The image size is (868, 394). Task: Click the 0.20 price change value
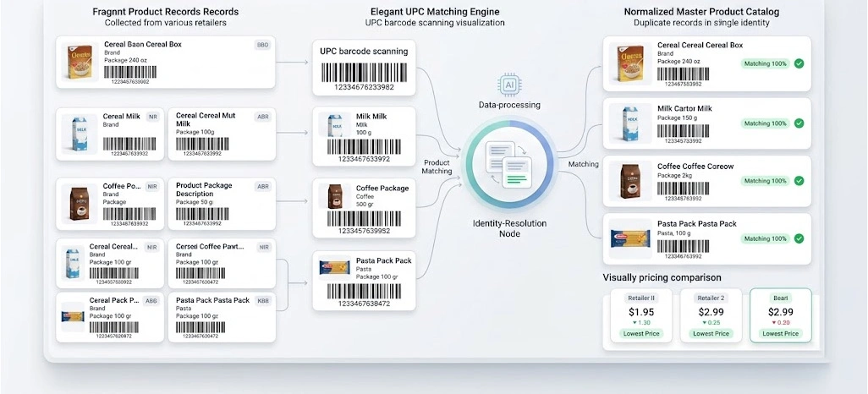click(x=783, y=323)
